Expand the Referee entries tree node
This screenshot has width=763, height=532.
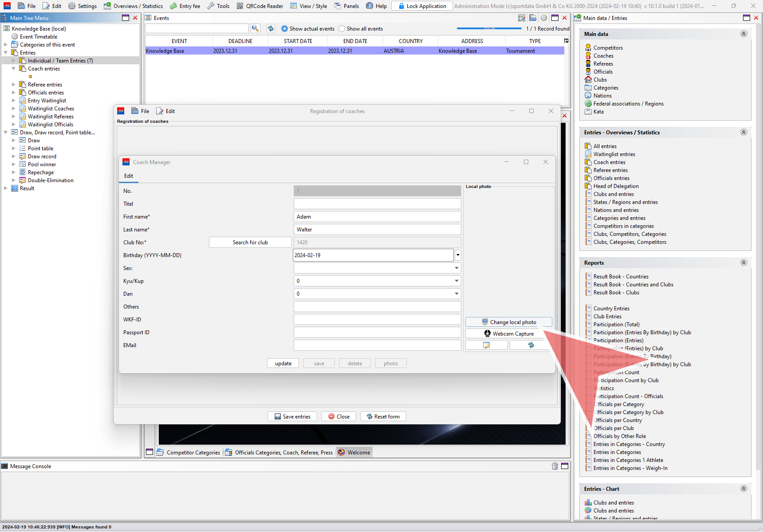pyautogui.click(x=13, y=85)
